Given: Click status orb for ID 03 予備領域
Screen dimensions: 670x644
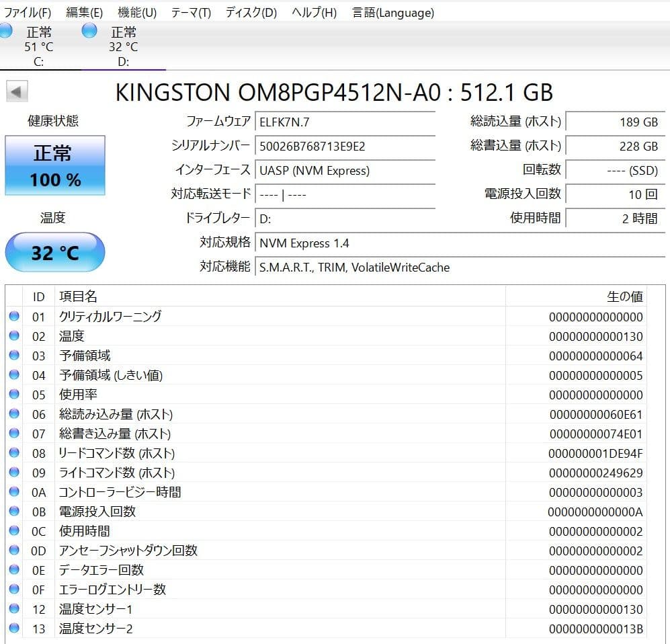Looking at the screenshot, I should [14, 355].
